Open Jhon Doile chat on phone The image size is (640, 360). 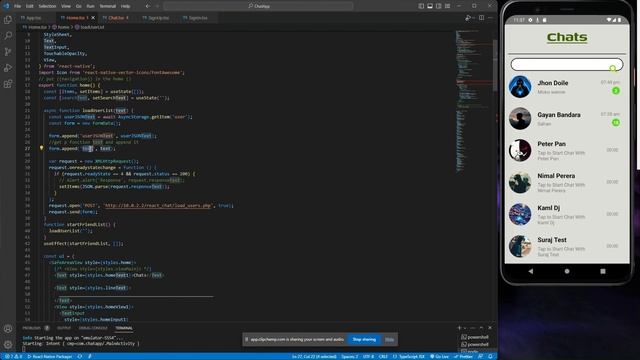567,87
